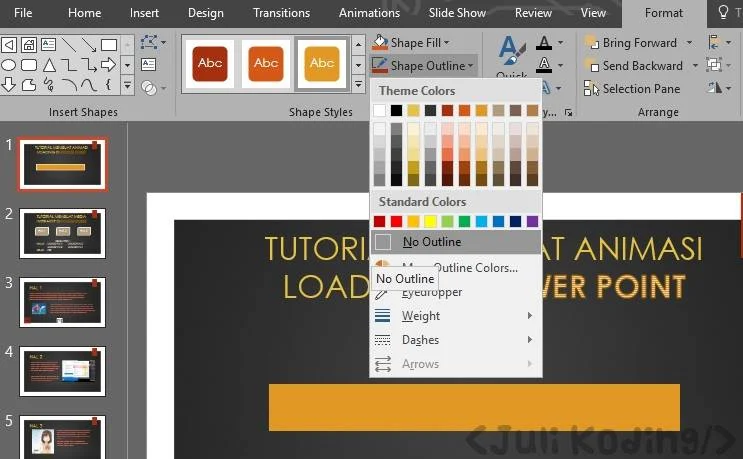Select the Arc shape

click(x=69, y=85)
